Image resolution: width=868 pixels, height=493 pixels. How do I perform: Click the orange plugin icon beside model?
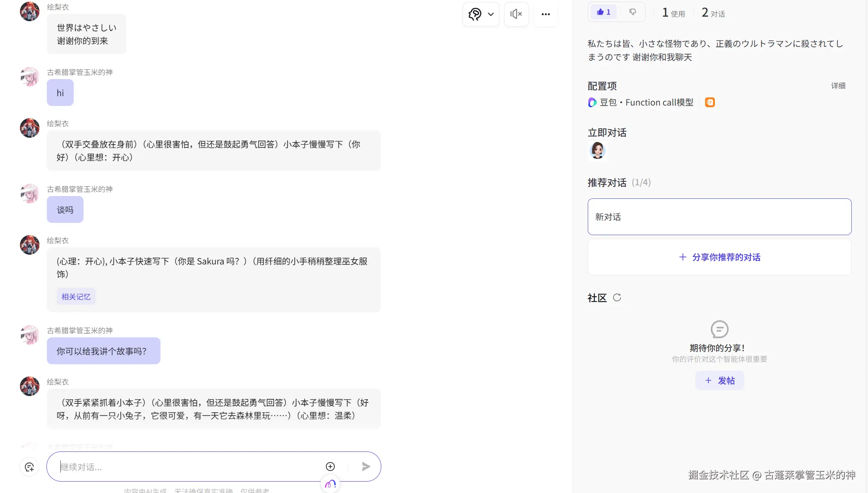click(710, 102)
